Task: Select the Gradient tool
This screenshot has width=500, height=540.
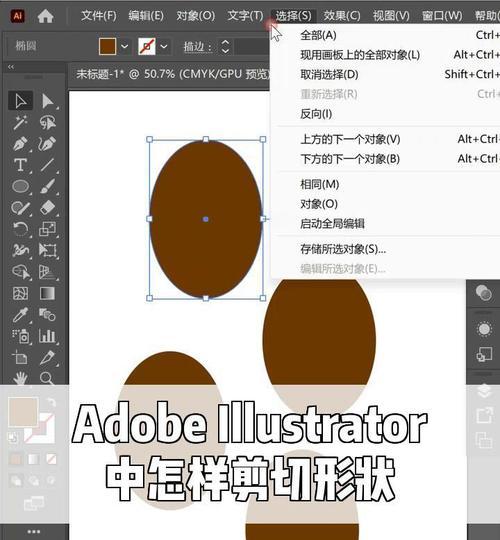Action: point(47,293)
